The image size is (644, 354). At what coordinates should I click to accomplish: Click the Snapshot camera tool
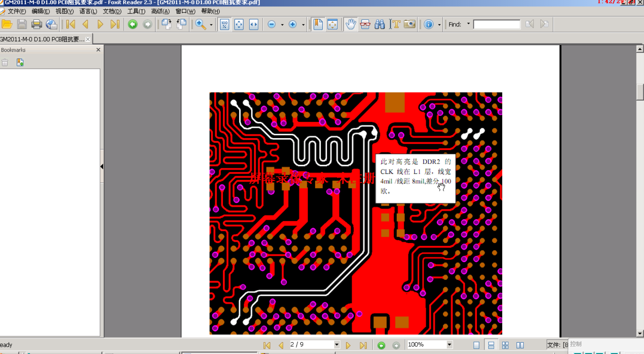tap(409, 24)
